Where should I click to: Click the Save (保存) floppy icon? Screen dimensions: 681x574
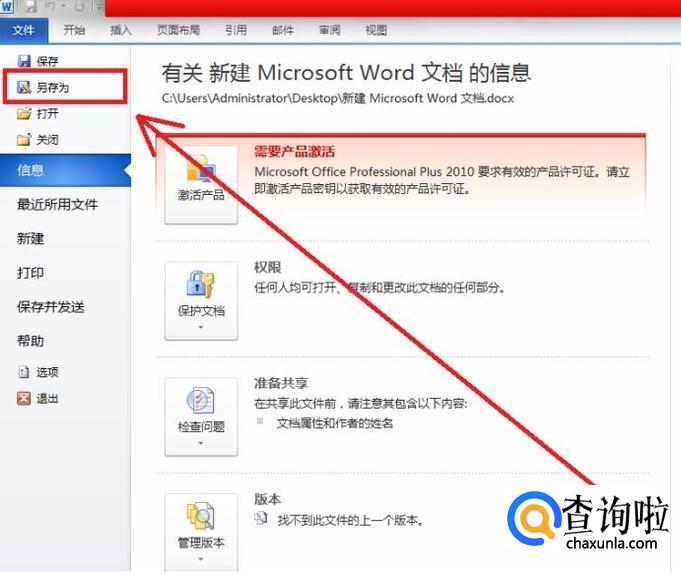(x=24, y=61)
